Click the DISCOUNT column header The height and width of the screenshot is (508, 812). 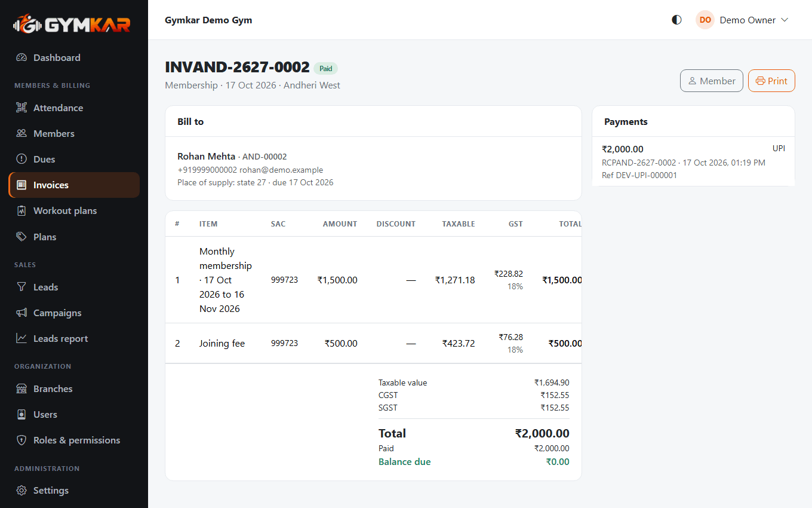396,224
